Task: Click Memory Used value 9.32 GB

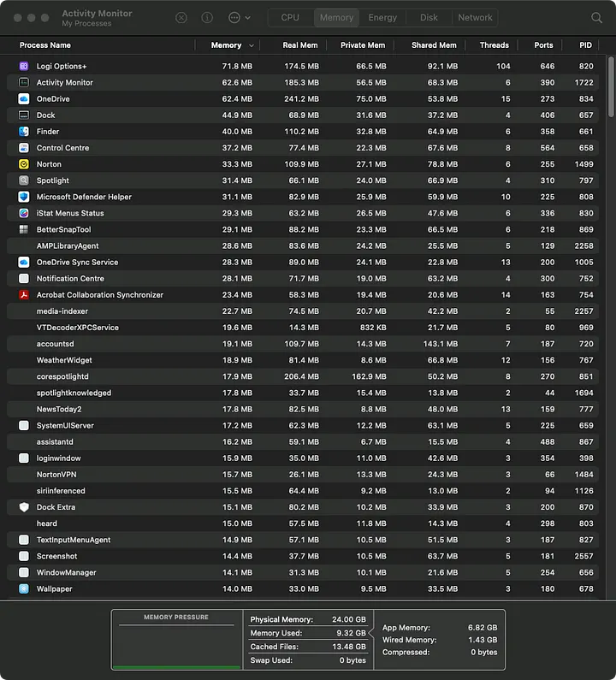Action: pos(351,633)
